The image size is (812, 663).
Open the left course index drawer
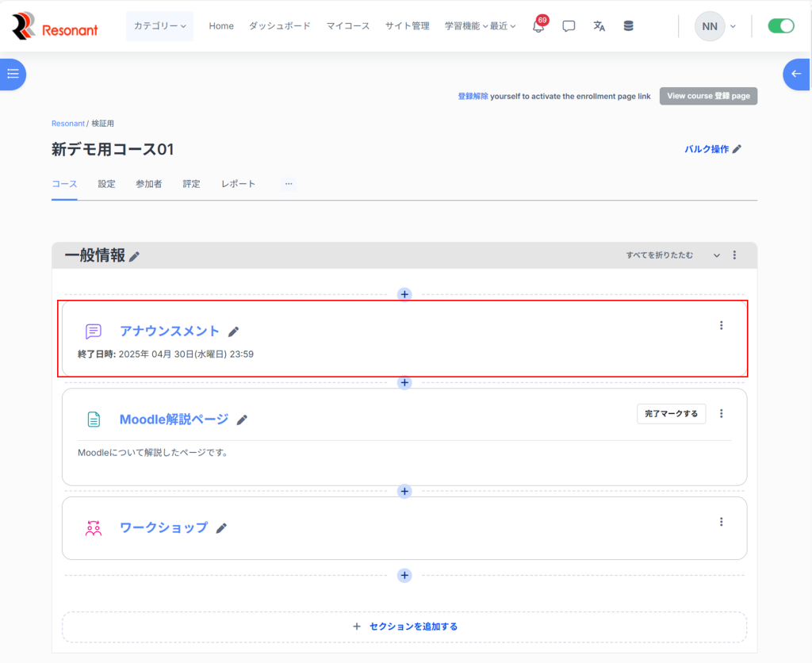13,74
